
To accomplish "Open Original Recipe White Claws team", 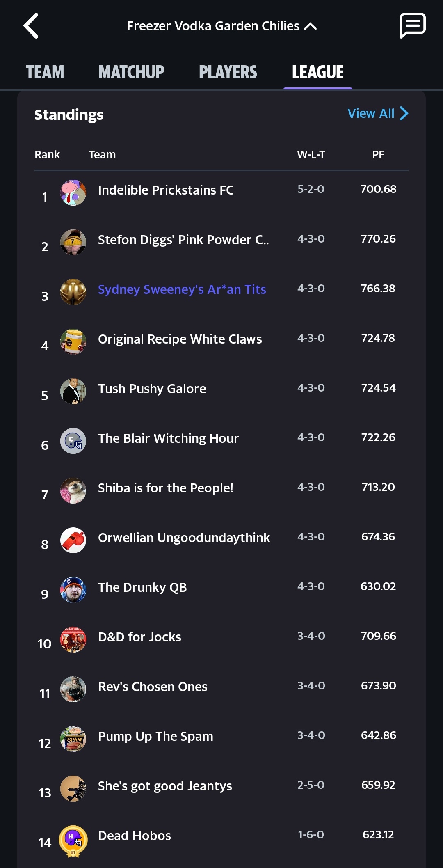I will point(180,339).
